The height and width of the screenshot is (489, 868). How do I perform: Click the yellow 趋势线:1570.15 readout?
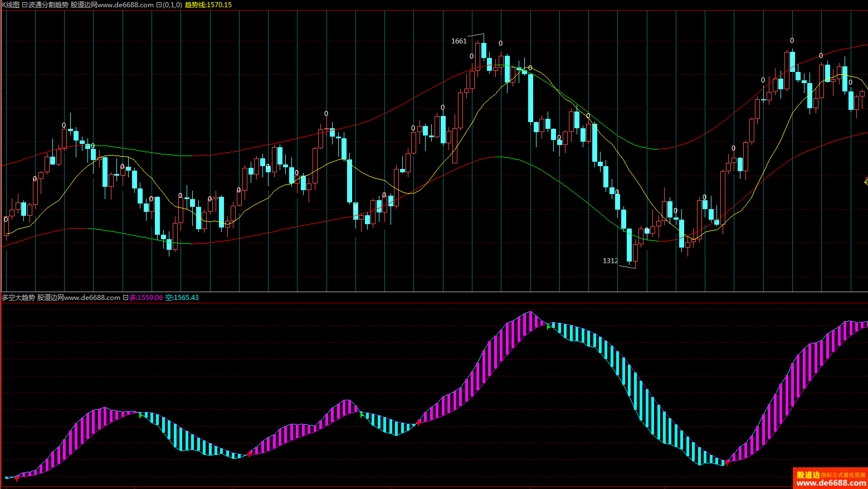click(x=208, y=5)
